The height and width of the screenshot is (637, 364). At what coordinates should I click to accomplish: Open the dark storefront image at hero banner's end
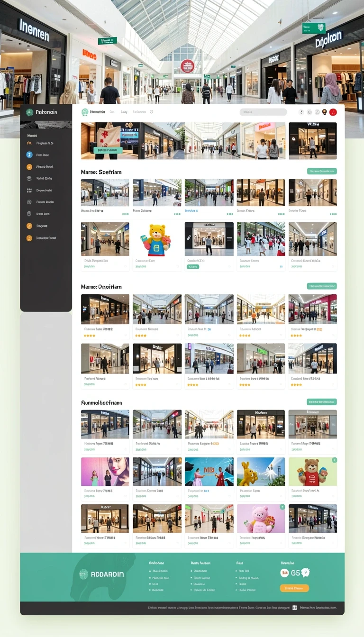313,141
